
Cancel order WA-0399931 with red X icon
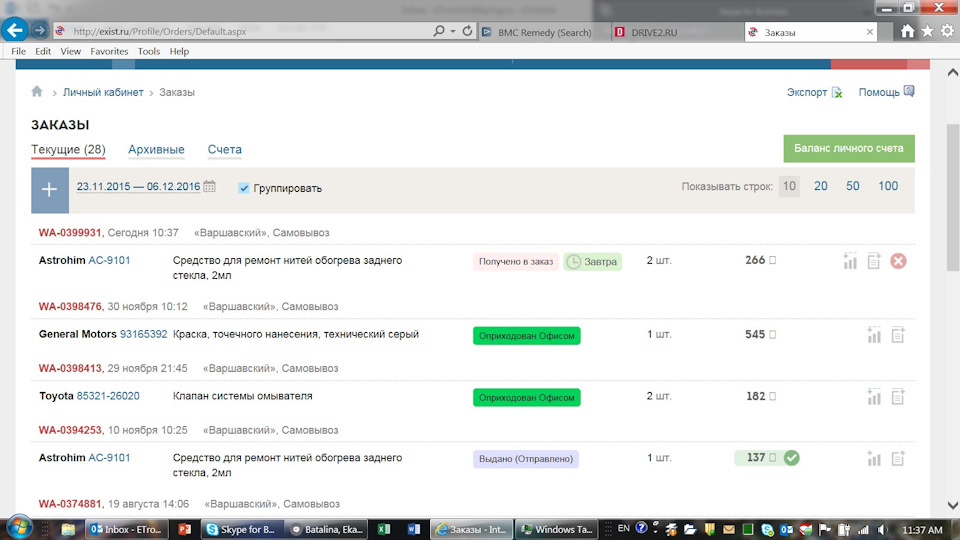tap(898, 261)
